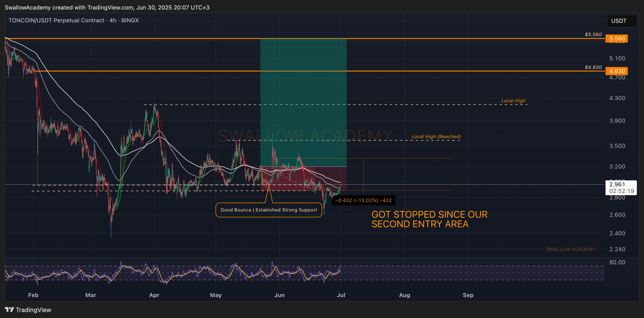Click the Jul date on time axis
Screen dimensions: 644x318
[341, 295]
